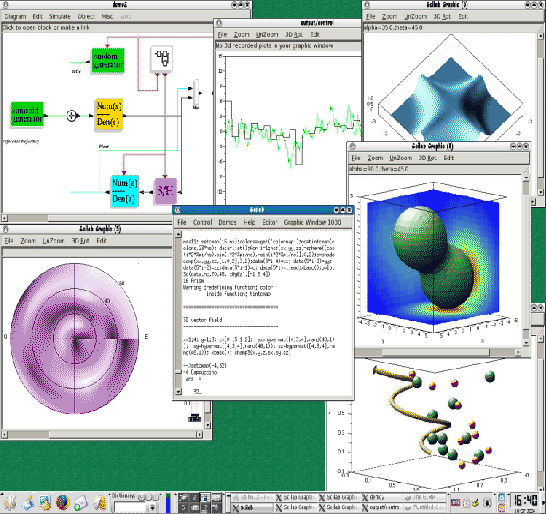This screenshot has height=514, width=546.
Task: Activate the 'output/control' taskbar entry
Action: click(382, 508)
